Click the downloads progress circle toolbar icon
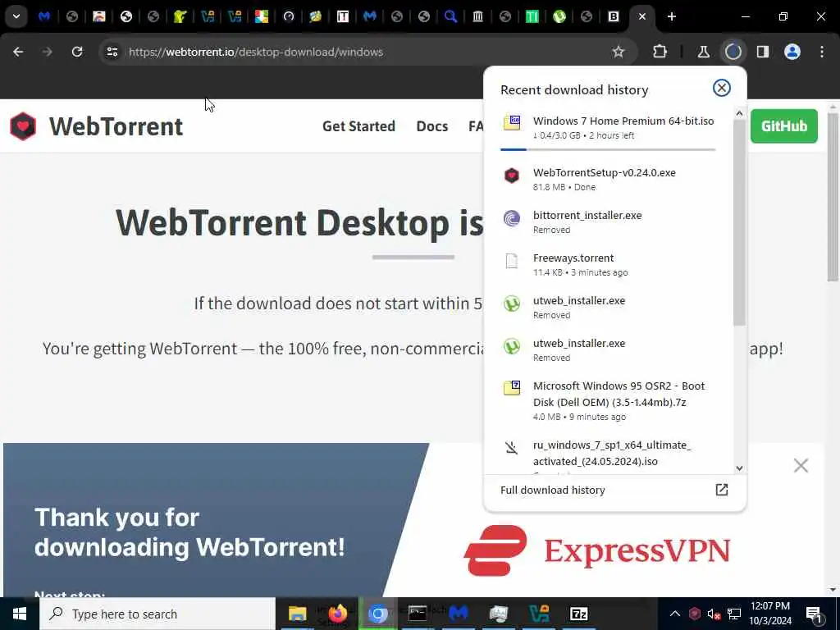The width and height of the screenshot is (840, 630). [x=733, y=52]
